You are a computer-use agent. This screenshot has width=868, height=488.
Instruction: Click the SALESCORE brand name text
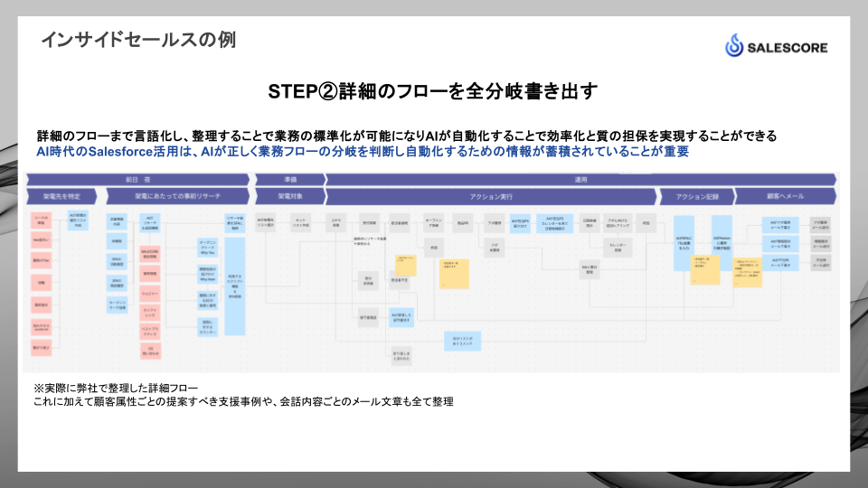(x=788, y=48)
